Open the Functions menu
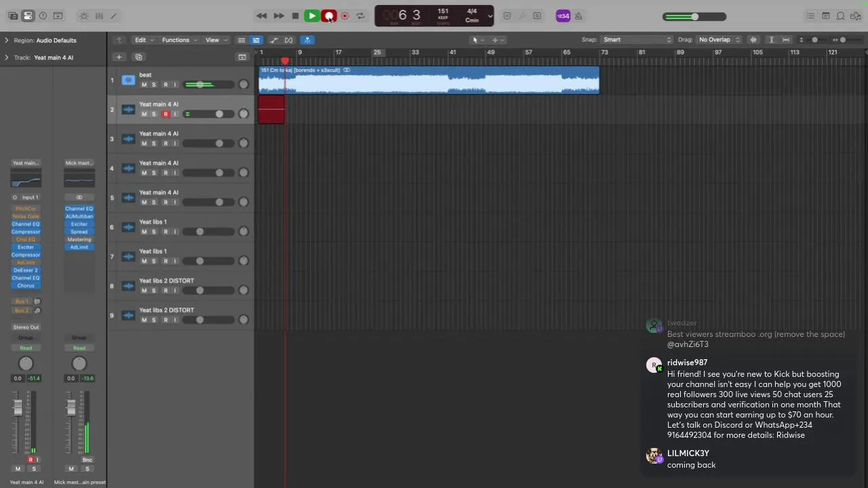Viewport: 868px width, 488px height. click(179, 40)
